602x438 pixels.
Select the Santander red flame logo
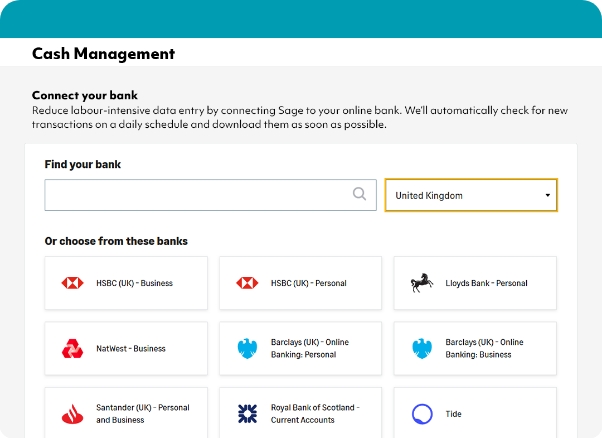[x=72, y=414]
